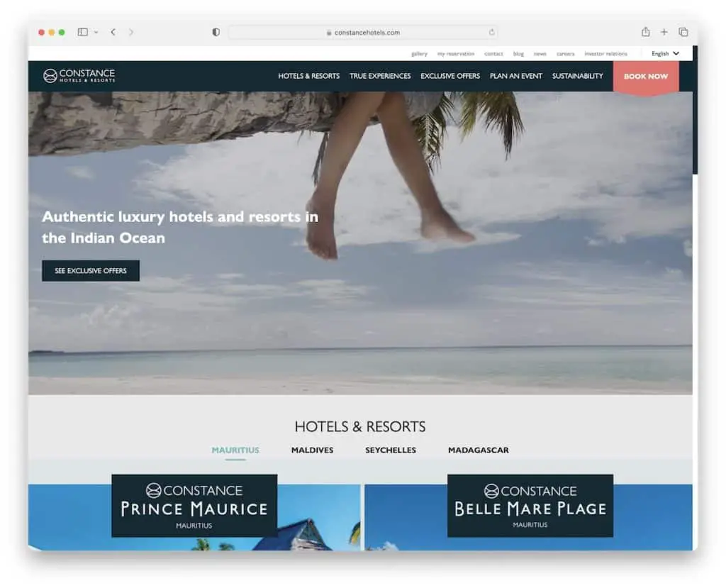Viewport: 726px width, 588px height.
Task: Click the constancehotels.com address bar
Action: 362,33
